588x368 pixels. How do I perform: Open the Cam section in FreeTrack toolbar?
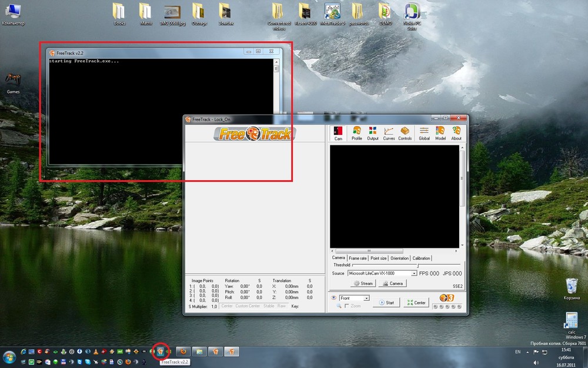coord(338,133)
